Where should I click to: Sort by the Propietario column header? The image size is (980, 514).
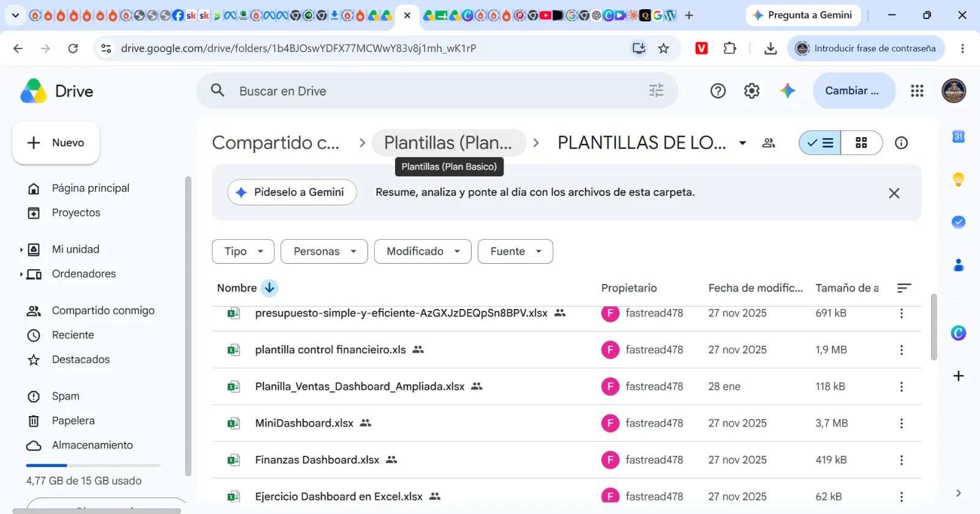pos(629,288)
